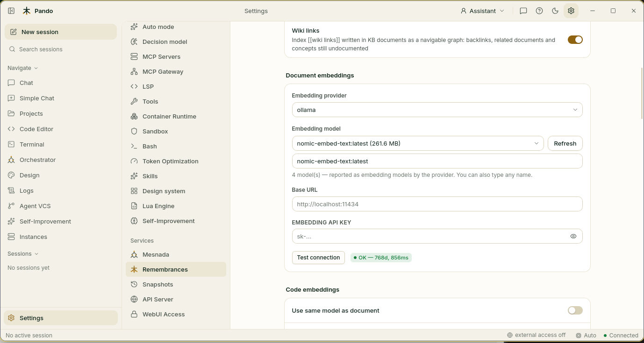Image resolution: width=644 pixels, height=343 pixels.
Task: Click the Search sessions field
Action: 61,49
